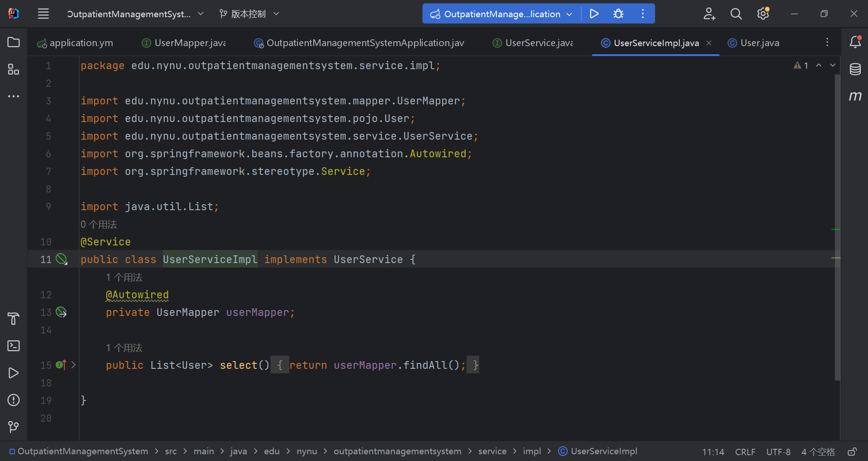The image size is (868, 461).
Task: Click the implements-method gutter icon on line 15
Action: click(61, 365)
